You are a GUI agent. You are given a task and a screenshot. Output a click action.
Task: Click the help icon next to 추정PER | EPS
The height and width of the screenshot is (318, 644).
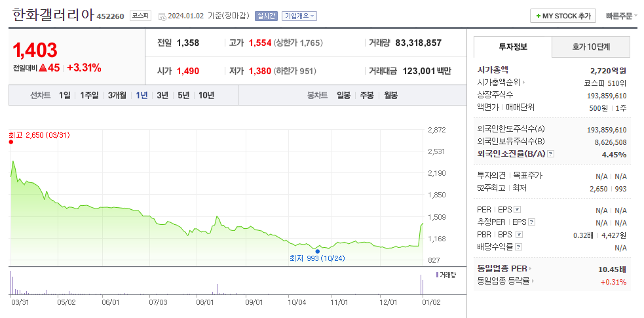point(531,222)
